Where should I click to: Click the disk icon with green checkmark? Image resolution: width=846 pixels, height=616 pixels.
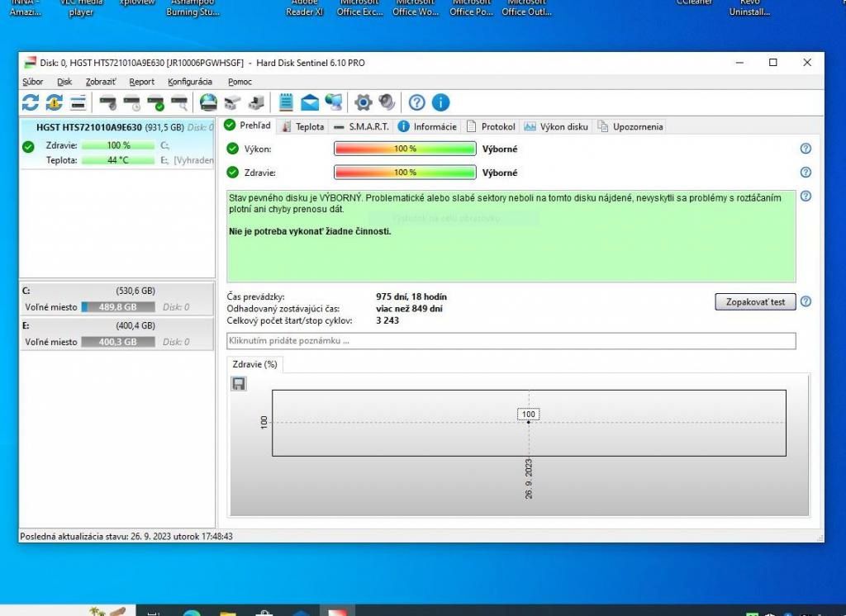click(x=155, y=102)
